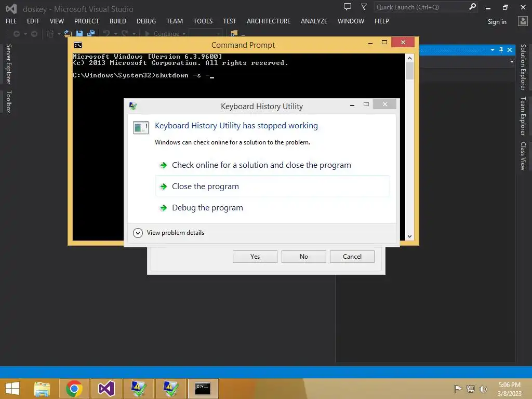This screenshot has height=399, width=532.
Task: Open the Solution Explorer side tab
Action: [x=523, y=67]
